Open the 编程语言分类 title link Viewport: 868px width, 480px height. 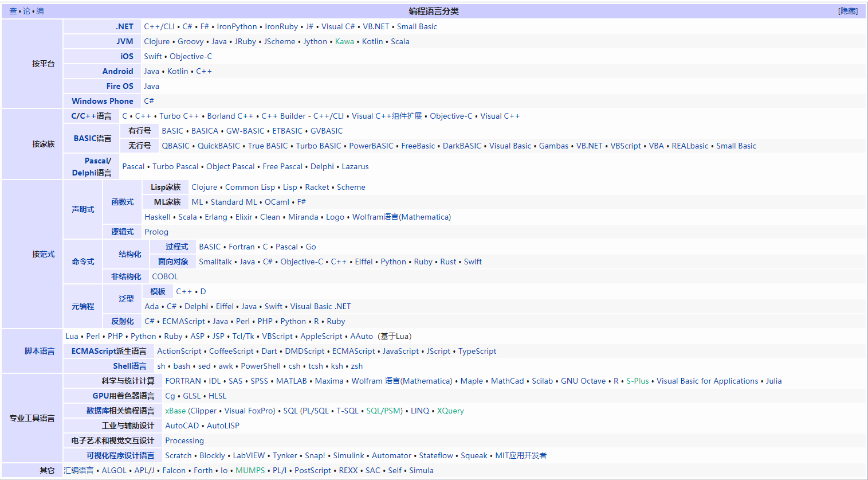434,11
